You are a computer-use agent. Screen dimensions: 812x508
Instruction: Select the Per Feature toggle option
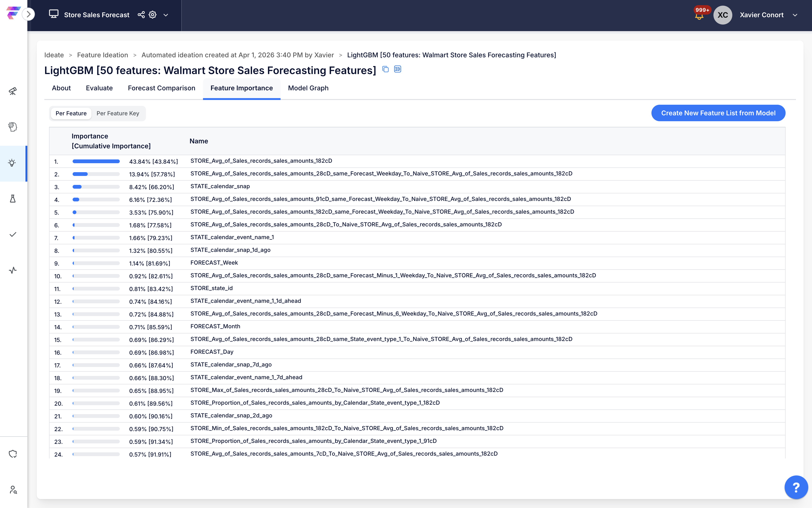[x=71, y=113]
